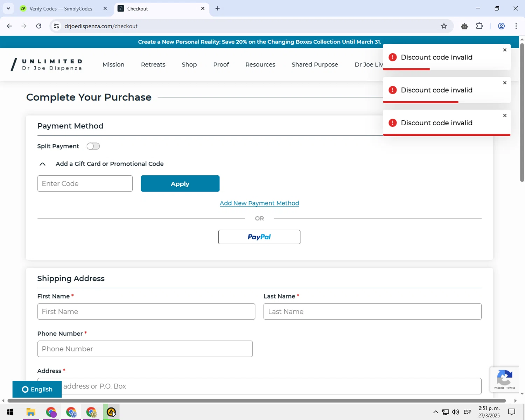Apply the promotional code
Screen dimensions: 525x420
180,183
